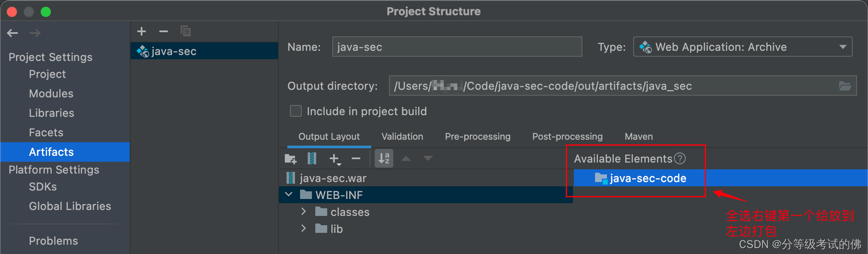Toggle sort elements by names and types
The width and height of the screenshot is (868, 254).
point(384,159)
